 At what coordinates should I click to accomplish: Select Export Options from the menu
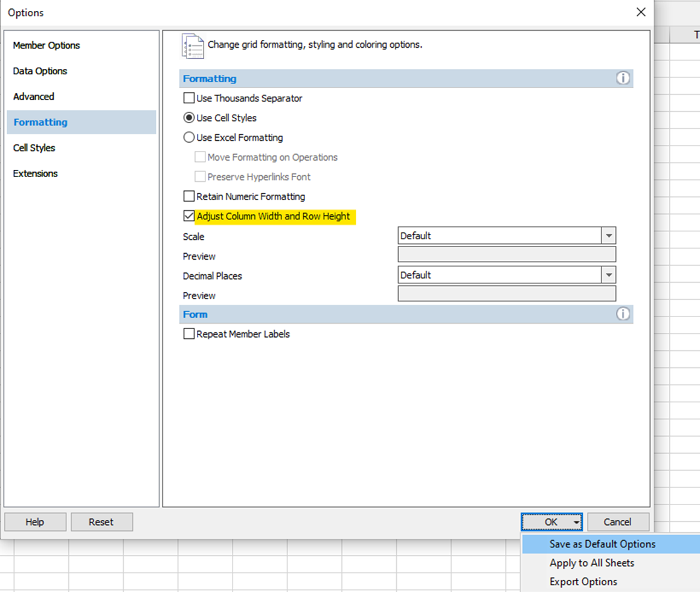click(x=583, y=582)
